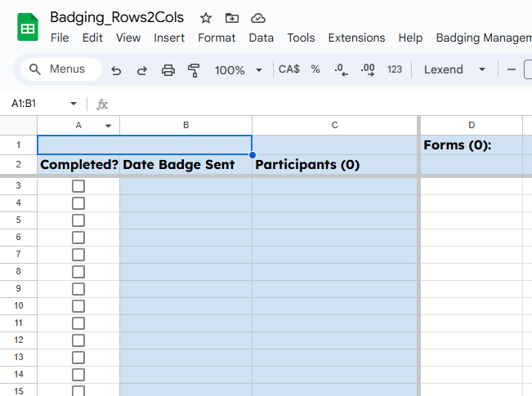532x396 pixels.
Task: Decrease decimal places in toolbar
Action: click(342, 70)
